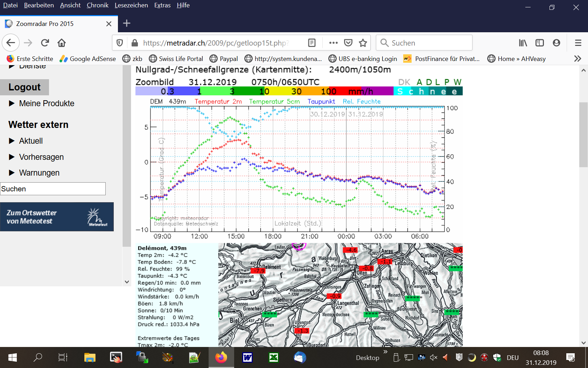Expand the Vorhersagen section
This screenshot has width=588, height=368.
(x=41, y=157)
